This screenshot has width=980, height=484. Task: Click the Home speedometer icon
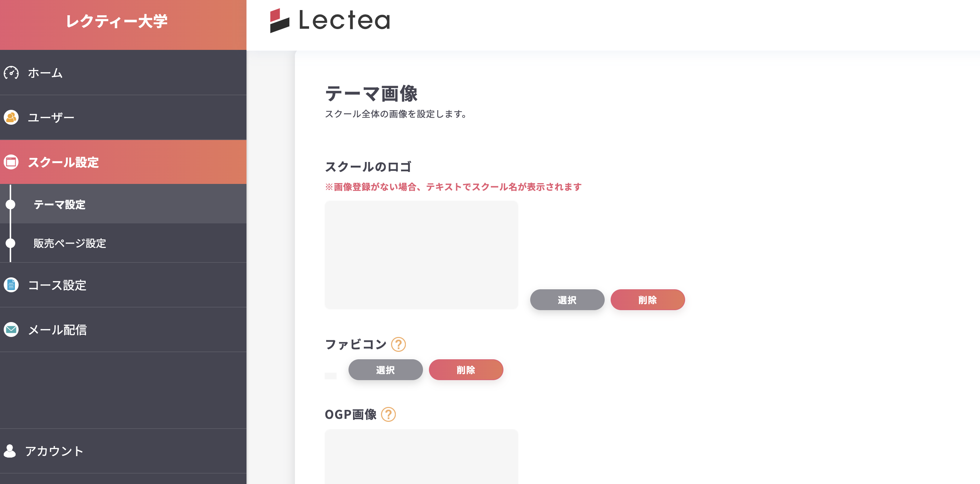pos(11,73)
